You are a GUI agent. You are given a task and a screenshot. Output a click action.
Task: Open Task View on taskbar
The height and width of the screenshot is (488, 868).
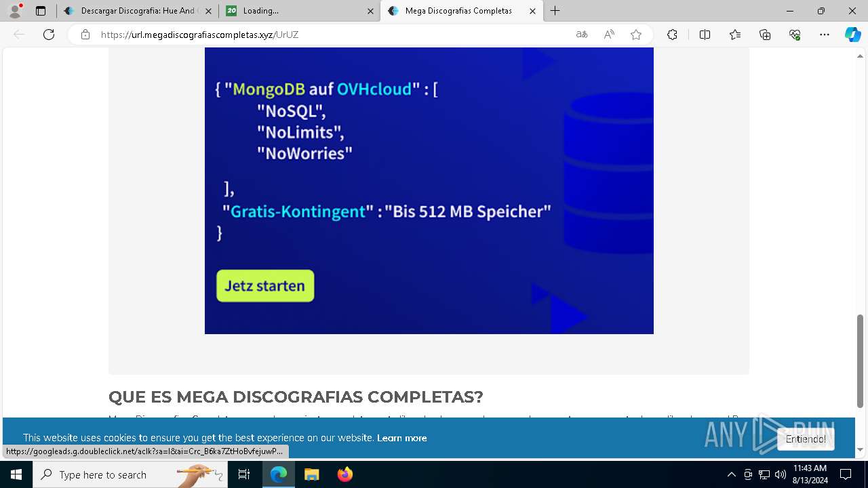(244, 474)
